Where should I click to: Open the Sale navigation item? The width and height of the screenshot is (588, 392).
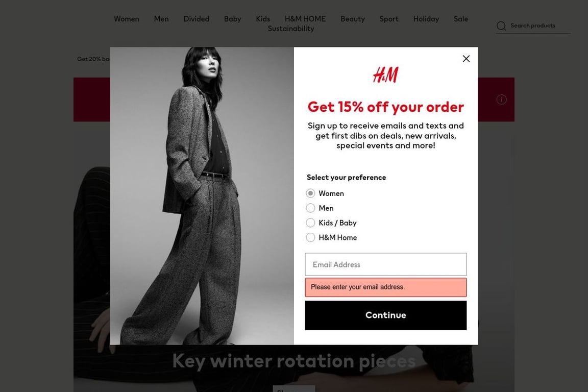pyautogui.click(x=460, y=19)
